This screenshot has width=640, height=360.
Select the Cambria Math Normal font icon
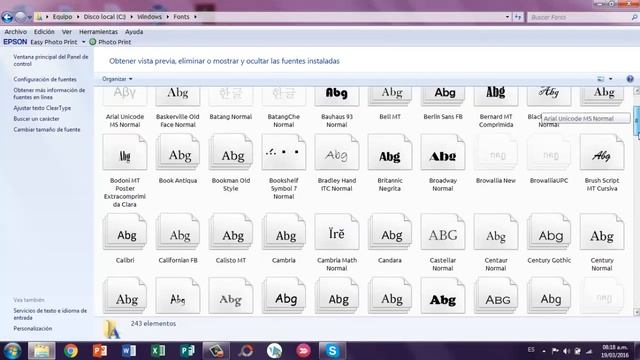pyautogui.click(x=336, y=232)
